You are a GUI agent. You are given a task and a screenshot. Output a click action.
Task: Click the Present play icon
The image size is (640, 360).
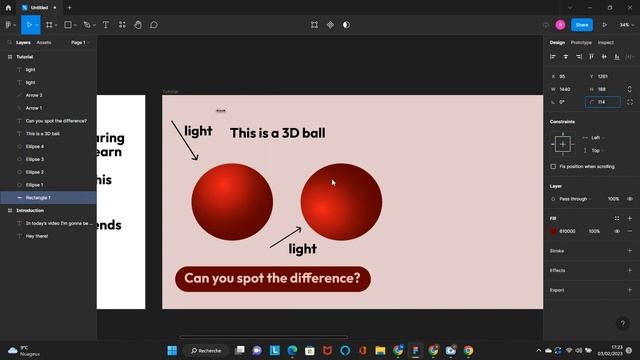point(604,25)
